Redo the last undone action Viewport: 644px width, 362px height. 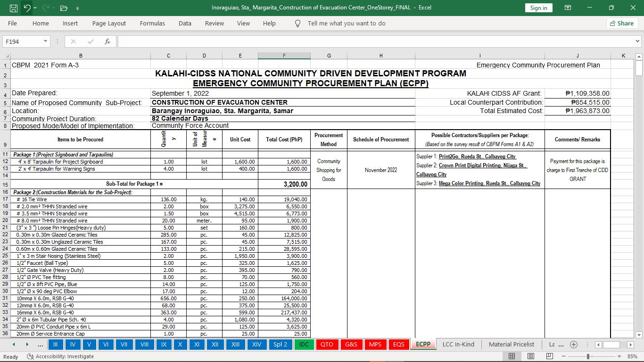(x=46, y=8)
